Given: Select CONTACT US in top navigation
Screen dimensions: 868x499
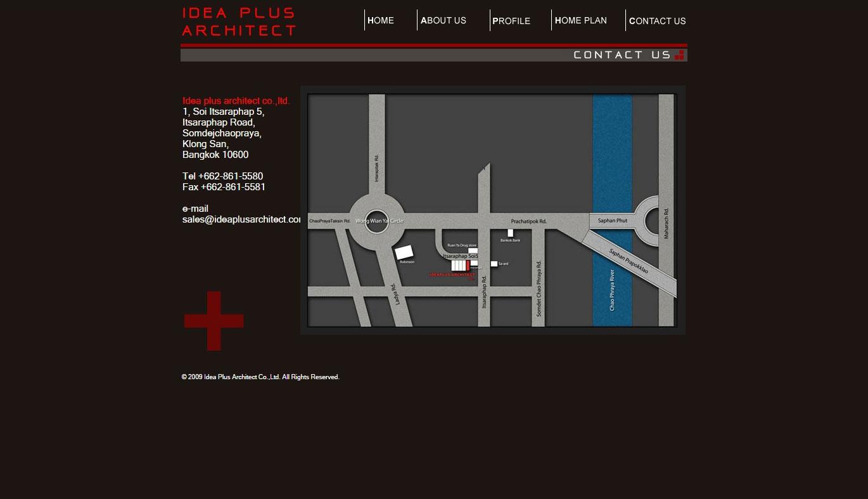Looking at the screenshot, I should (x=657, y=21).
